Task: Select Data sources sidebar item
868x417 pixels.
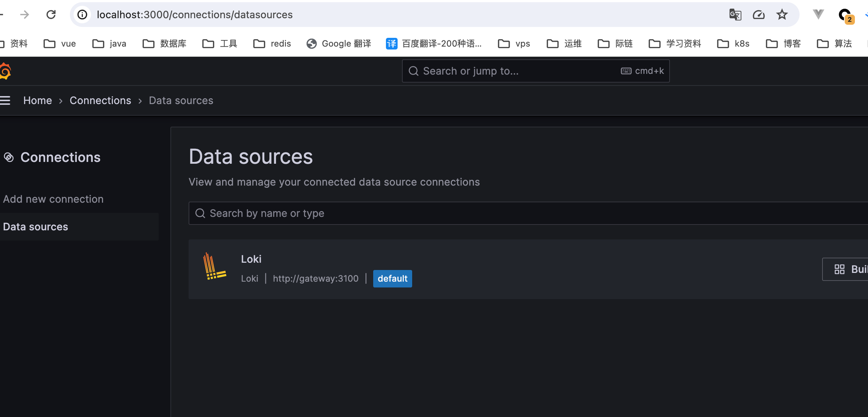Action: [36, 227]
